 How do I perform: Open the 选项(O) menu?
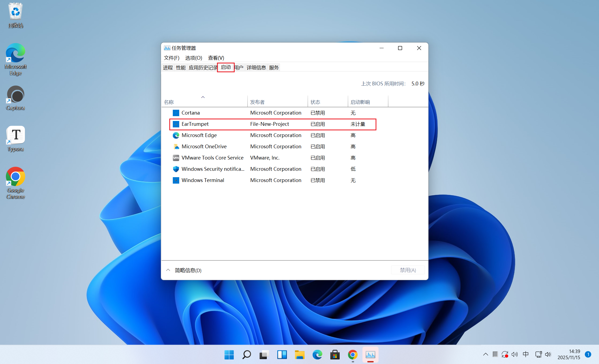coord(193,58)
